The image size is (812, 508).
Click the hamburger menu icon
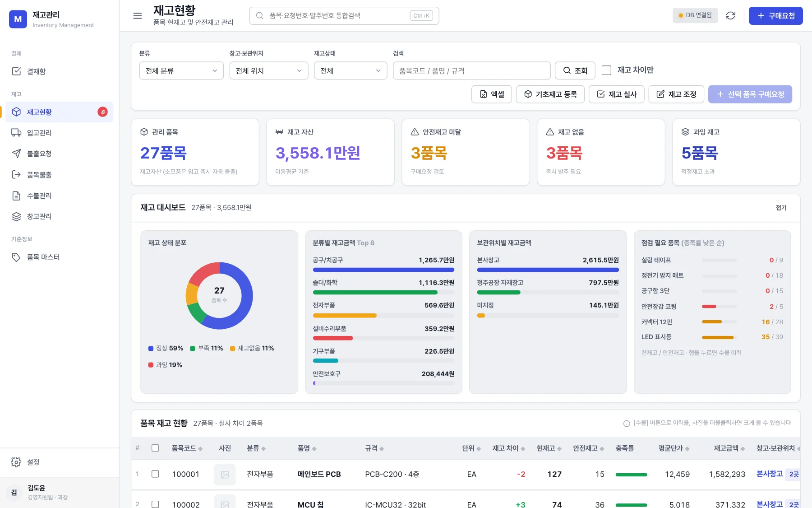click(138, 16)
